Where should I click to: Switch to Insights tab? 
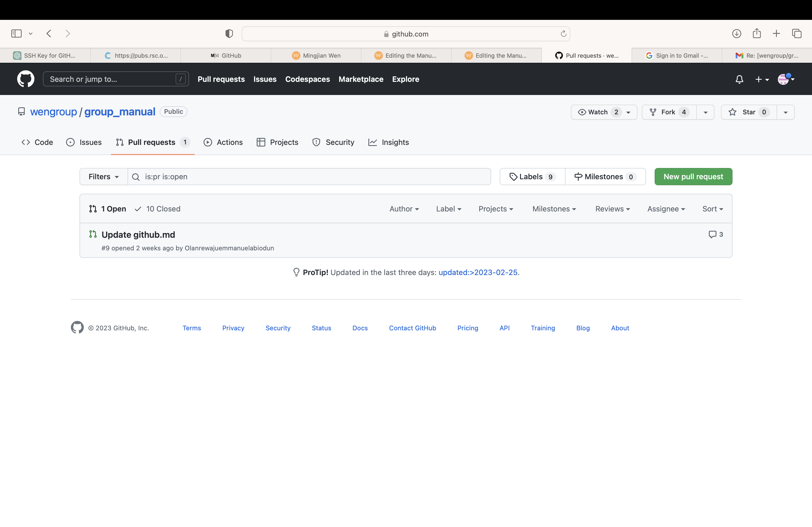tap(389, 142)
